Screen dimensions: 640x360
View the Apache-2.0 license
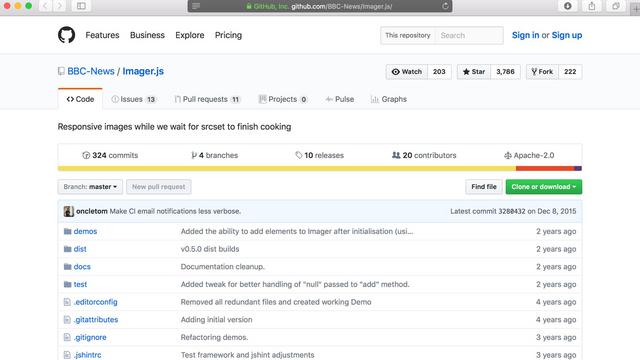529,156
